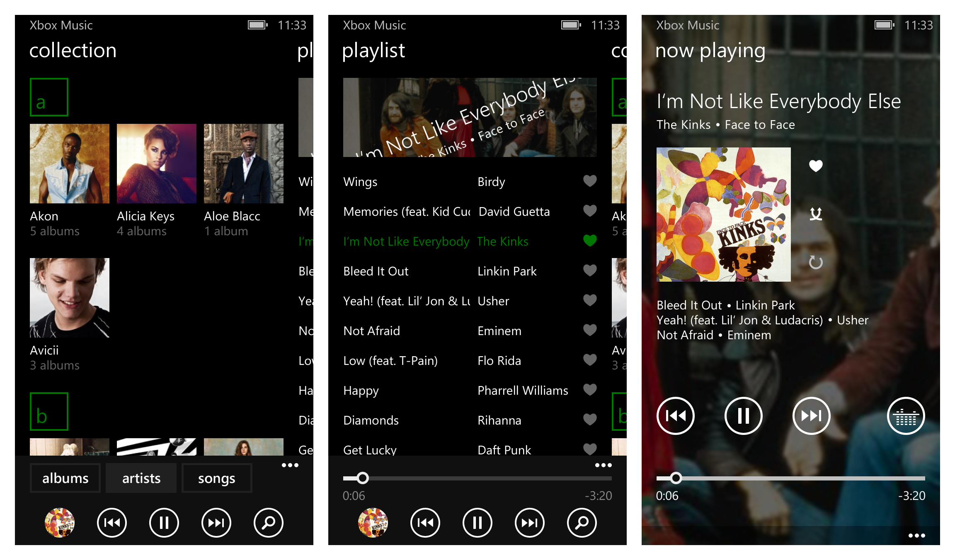Favorite Low by Flo Rida

tap(590, 360)
